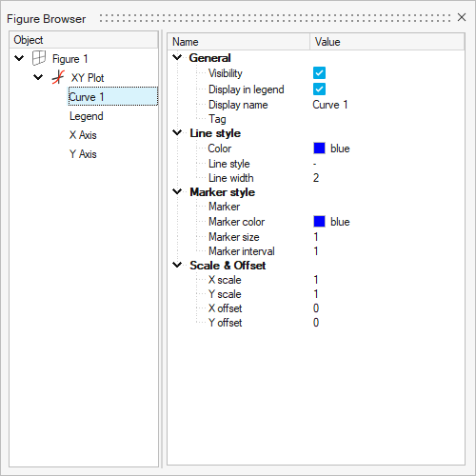Toggle the Visibility checkbox

[319, 73]
